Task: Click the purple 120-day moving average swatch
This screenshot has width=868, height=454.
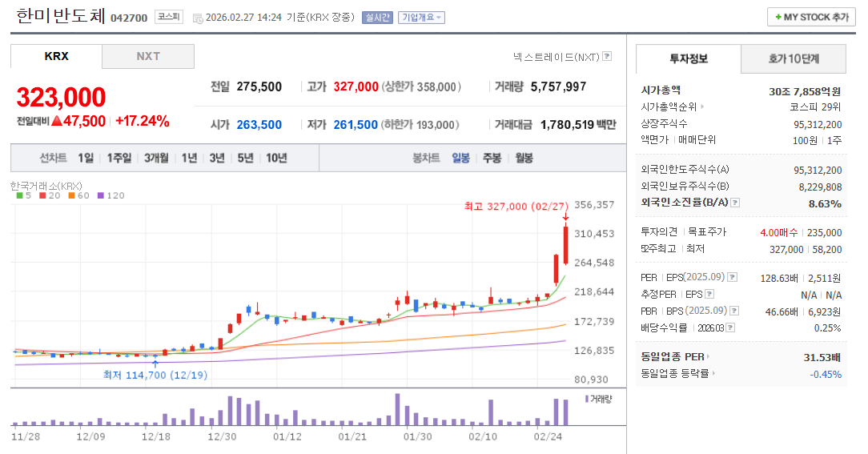Action: click(101, 195)
